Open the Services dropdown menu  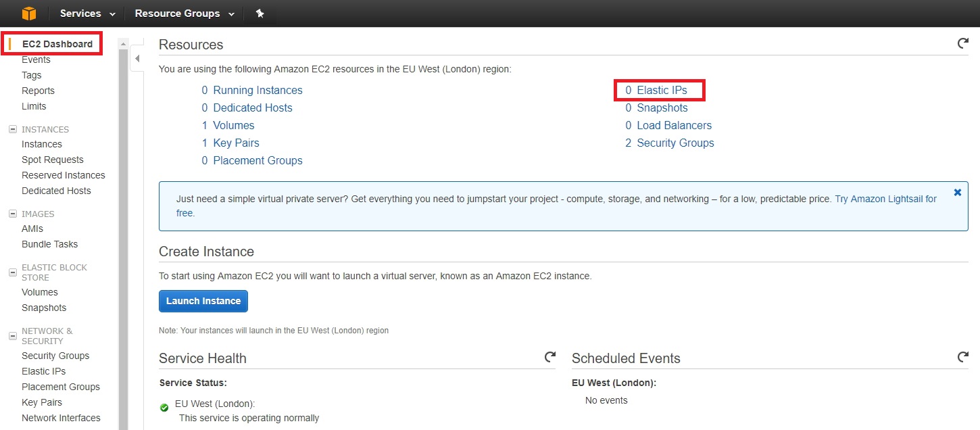87,14
